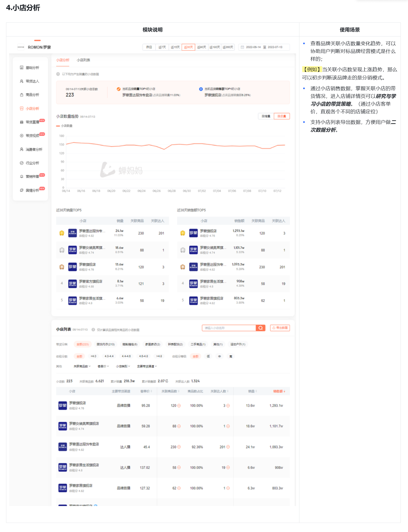Click the date range 2022-06-14 field
The image size is (408, 532).
click(253, 47)
